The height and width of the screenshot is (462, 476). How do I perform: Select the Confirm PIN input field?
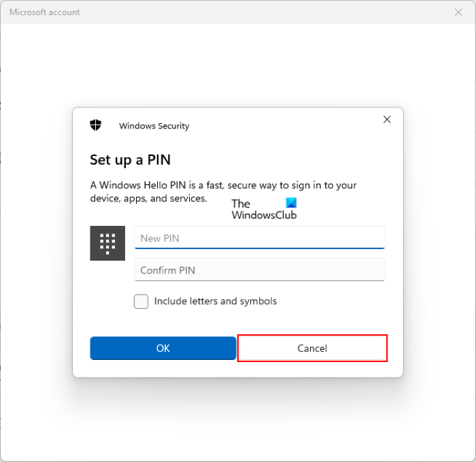point(259,270)
